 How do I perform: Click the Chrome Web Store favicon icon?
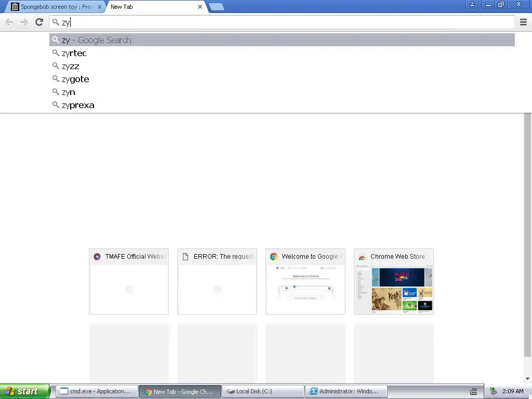(362, 257)
